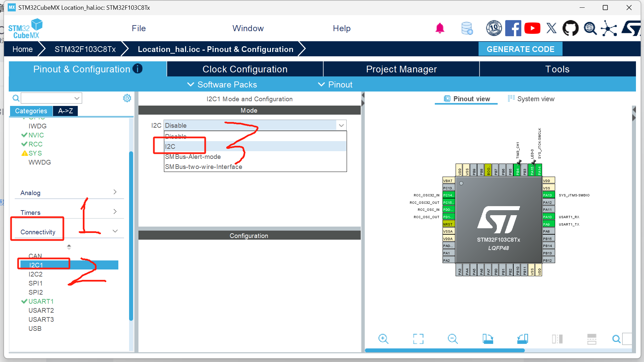The image size is (644, 362).
Task: Click the GENERATE CODE button
Action: 520,49
